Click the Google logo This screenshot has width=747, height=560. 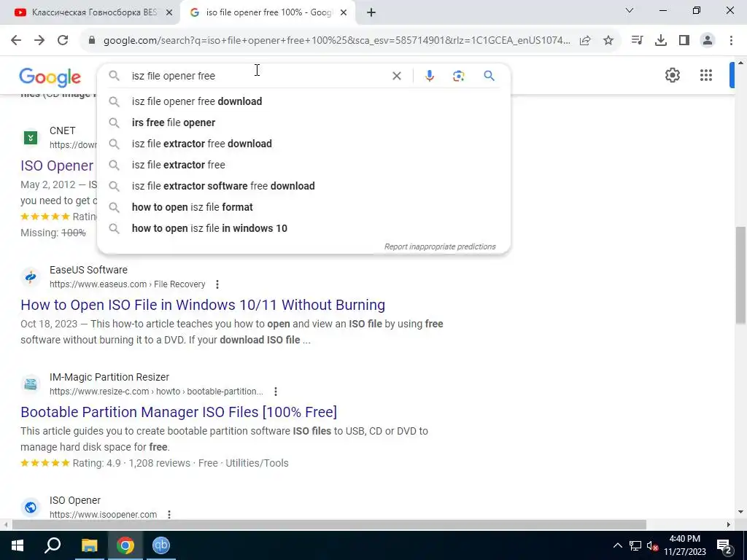pos(50,77)
